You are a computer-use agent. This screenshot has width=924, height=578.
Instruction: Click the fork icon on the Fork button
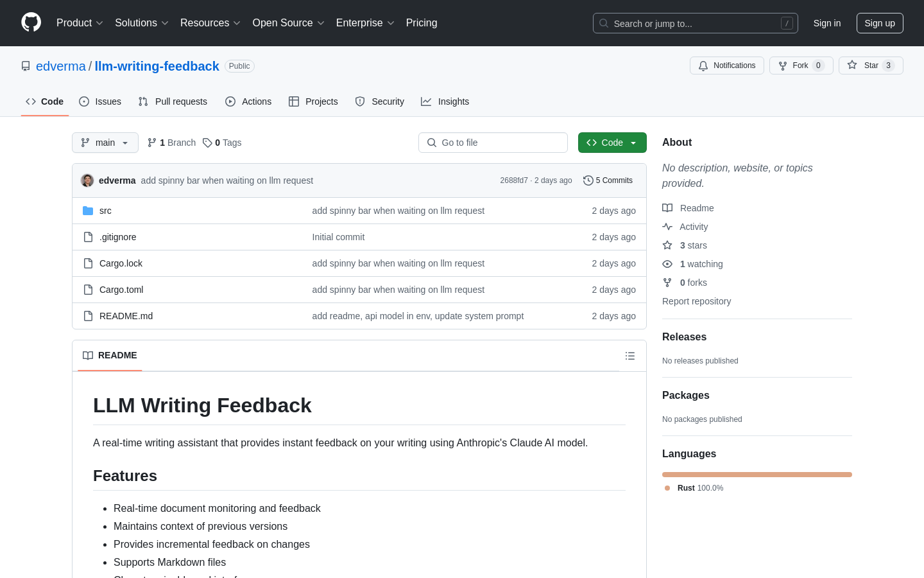point(783,66)
